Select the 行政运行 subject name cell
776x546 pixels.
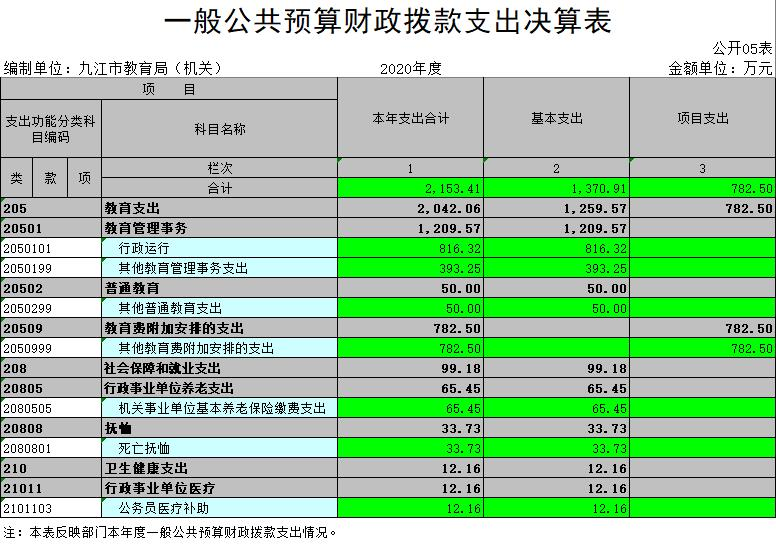click(219, 248)
